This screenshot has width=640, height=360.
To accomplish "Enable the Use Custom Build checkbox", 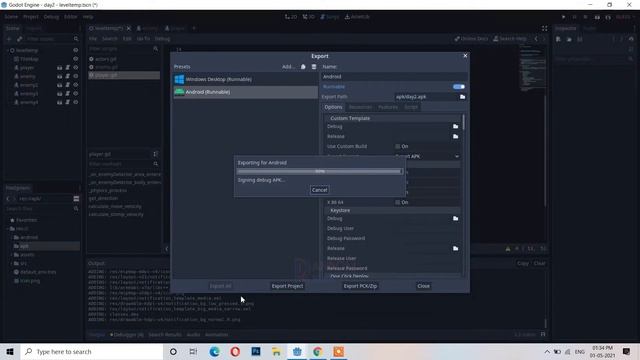I will [398, 146].
